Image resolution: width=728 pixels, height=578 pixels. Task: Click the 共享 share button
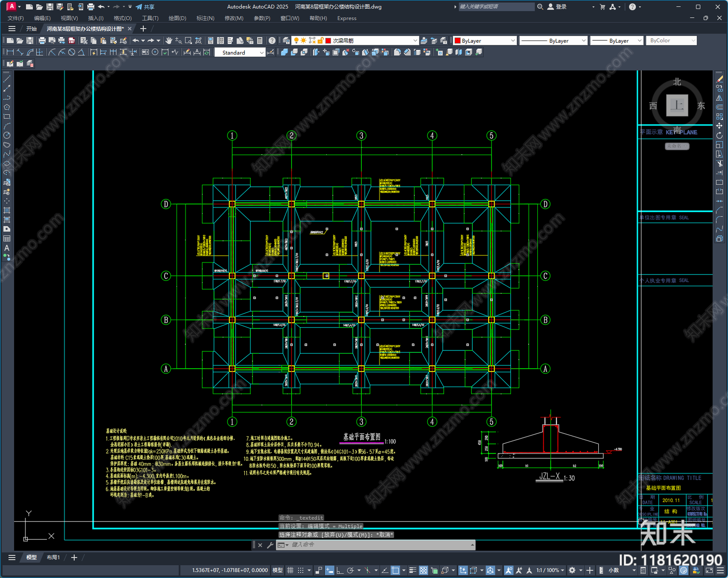pyautogui.click(x=145, y=7)
